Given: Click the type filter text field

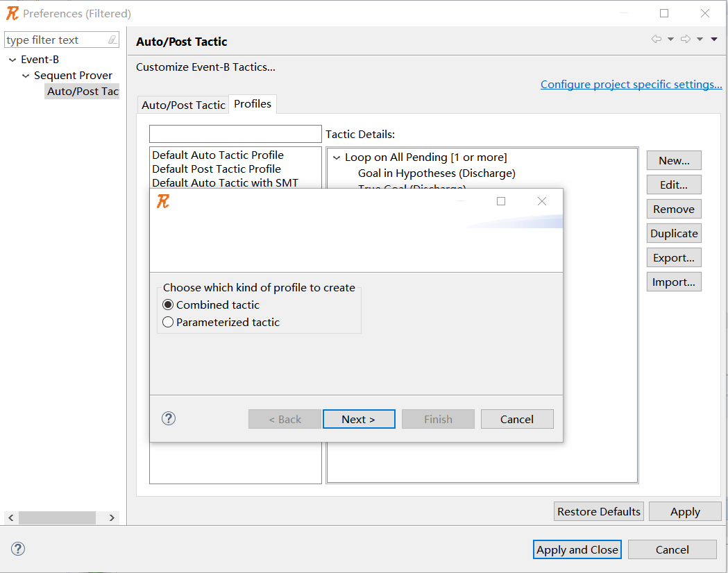Looking at the screenshot, I should [57, 40].
